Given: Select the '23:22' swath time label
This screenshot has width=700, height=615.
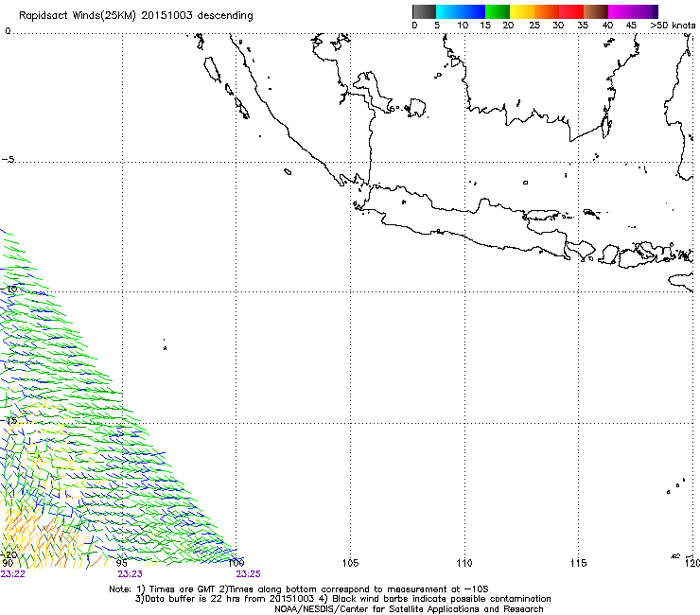Looking at the screenshot, I should (13, 574).
